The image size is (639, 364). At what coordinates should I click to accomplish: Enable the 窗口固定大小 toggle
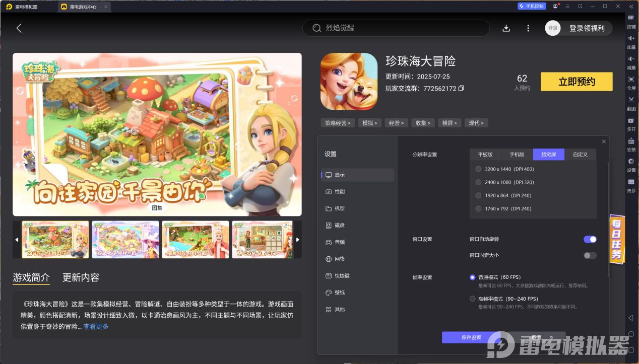pos(589,255)
